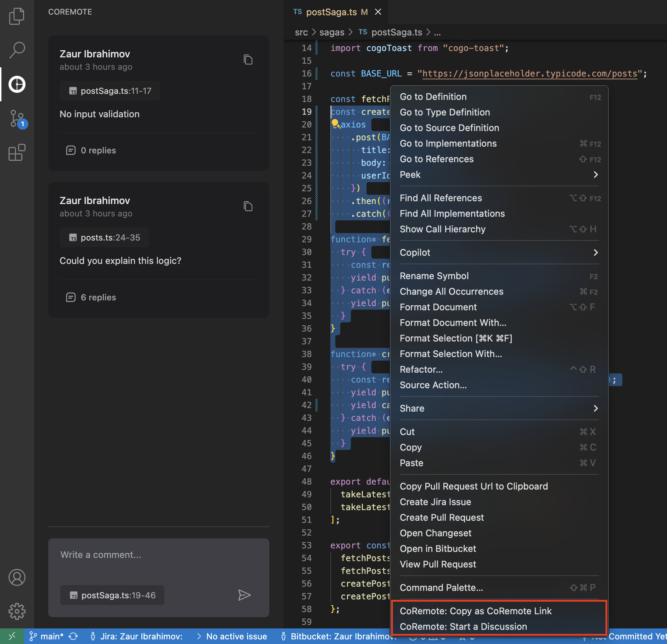The width and height of the screenshot is (667, 644).
Task: Choose Go to Implementations
Action: click(499, 143)
